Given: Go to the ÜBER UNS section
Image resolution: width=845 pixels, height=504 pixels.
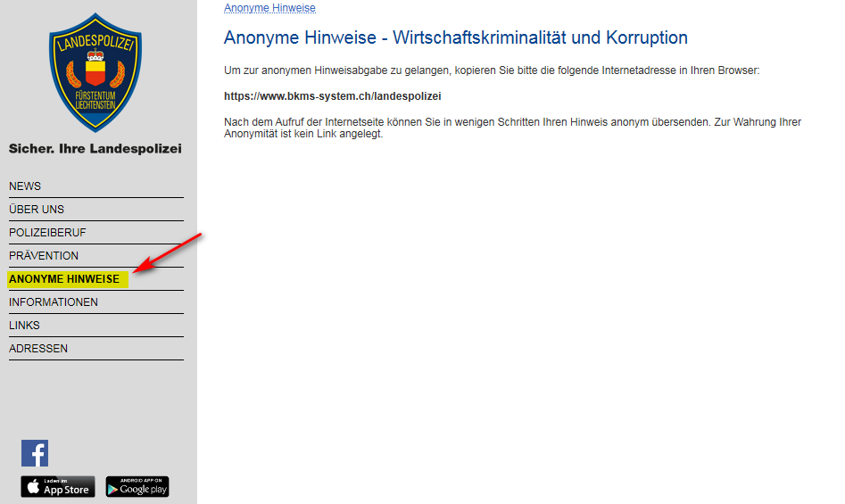Looking at the screenshot, I should pos(37,210).
